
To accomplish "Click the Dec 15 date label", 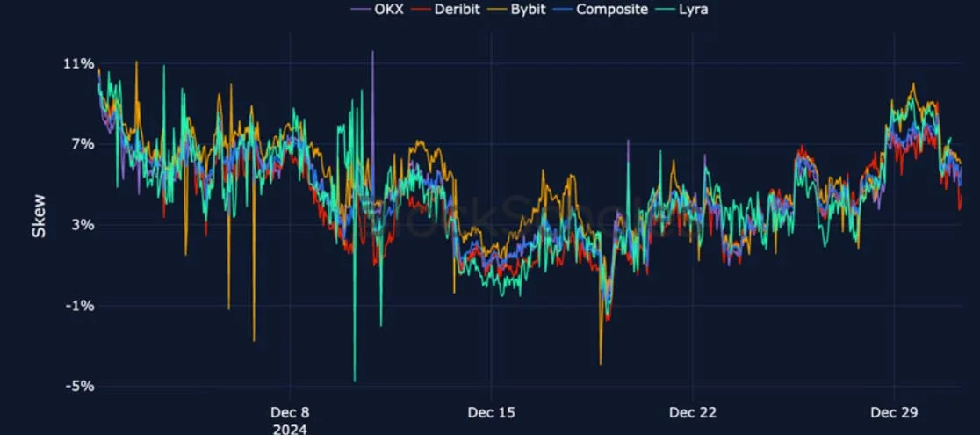I will (491, 412).
